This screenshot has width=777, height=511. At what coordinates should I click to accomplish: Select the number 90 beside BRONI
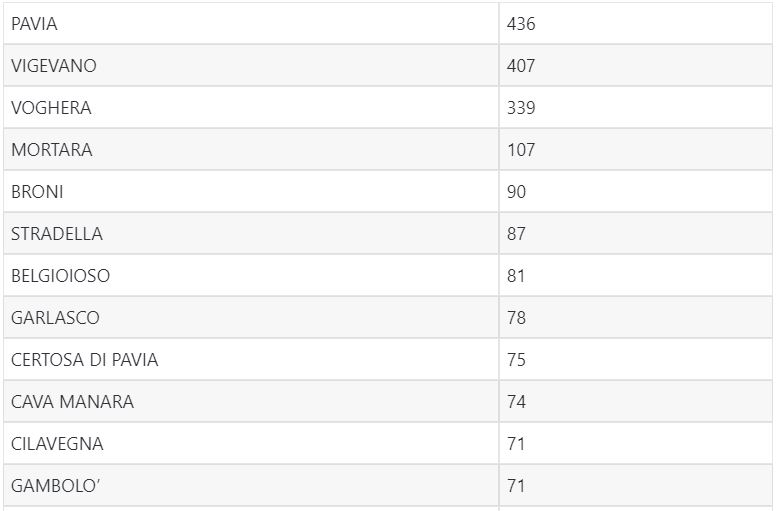pyautogui.click(x=516, y=192)
